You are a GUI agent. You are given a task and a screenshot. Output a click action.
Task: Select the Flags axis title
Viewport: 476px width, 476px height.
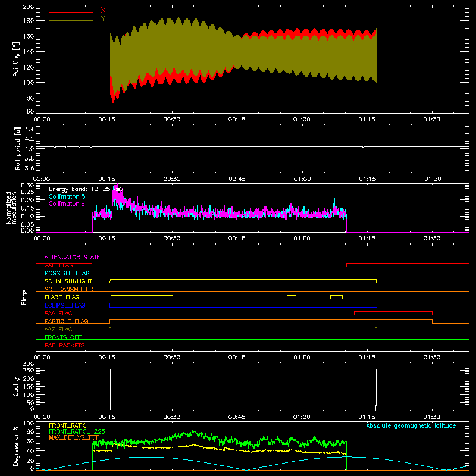[24, 297]
